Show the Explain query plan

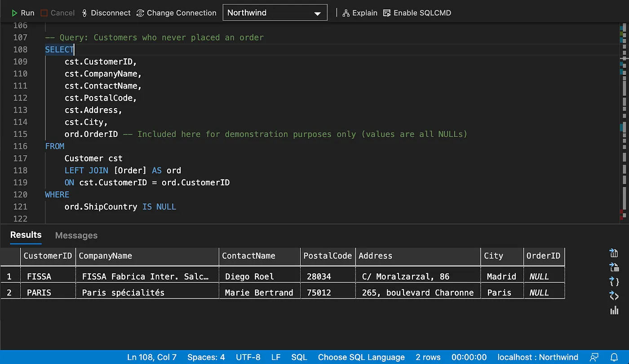click(x=360, y=13)
